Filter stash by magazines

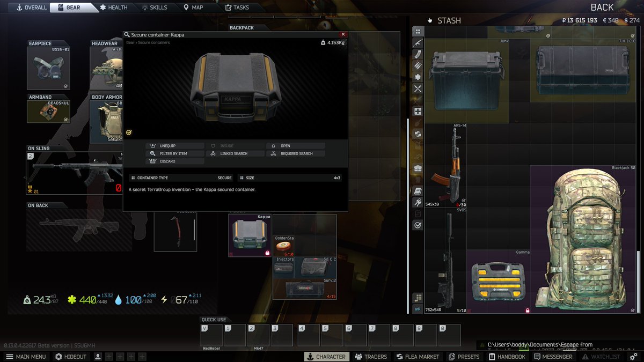tap(418, 54)
